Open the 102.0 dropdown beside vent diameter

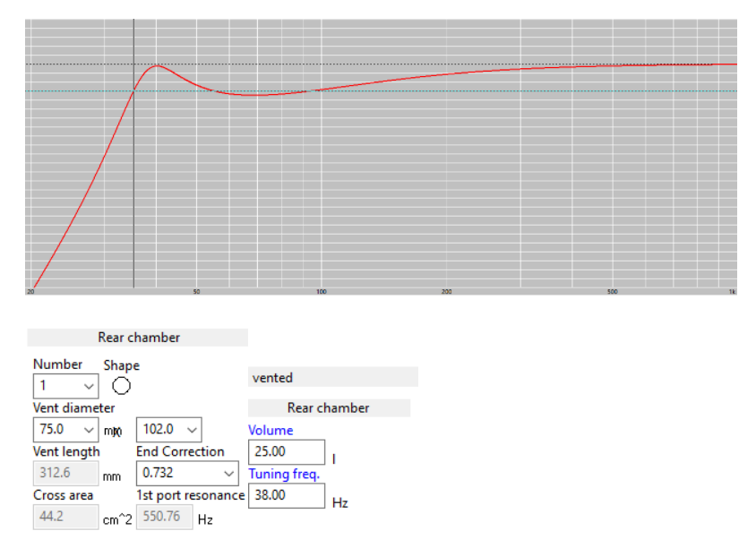[191, 429]
